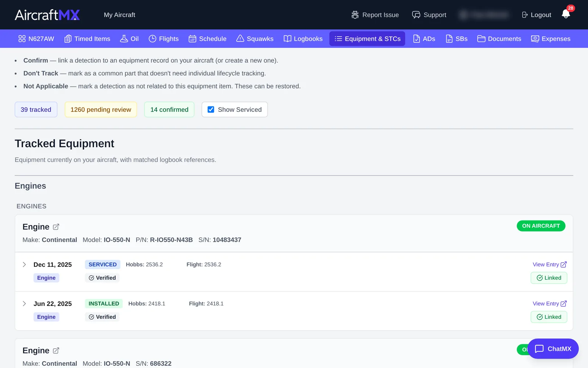
Task: Click Verified badge on Jun 22 entry
Action: (x=102, y=317)
